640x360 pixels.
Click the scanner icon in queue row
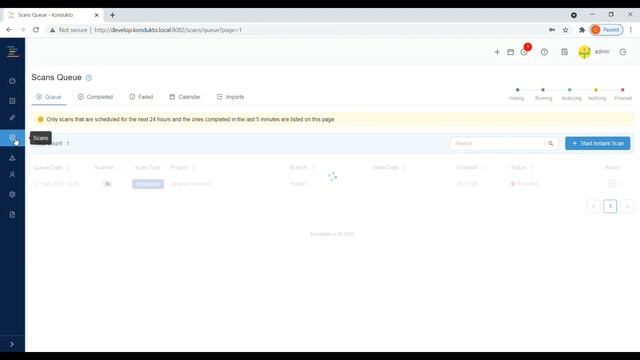[107, 184]
